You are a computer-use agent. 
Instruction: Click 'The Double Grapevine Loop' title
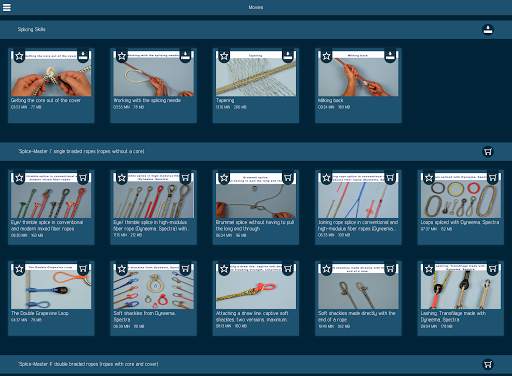40,313
